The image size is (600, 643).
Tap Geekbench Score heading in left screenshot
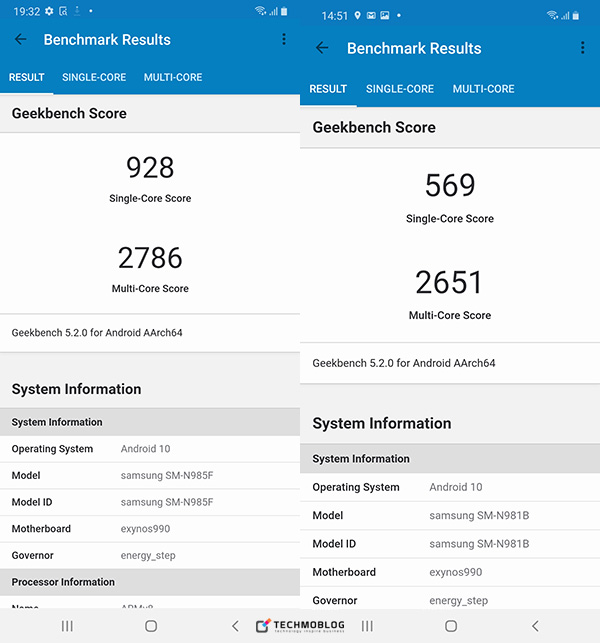69,114
